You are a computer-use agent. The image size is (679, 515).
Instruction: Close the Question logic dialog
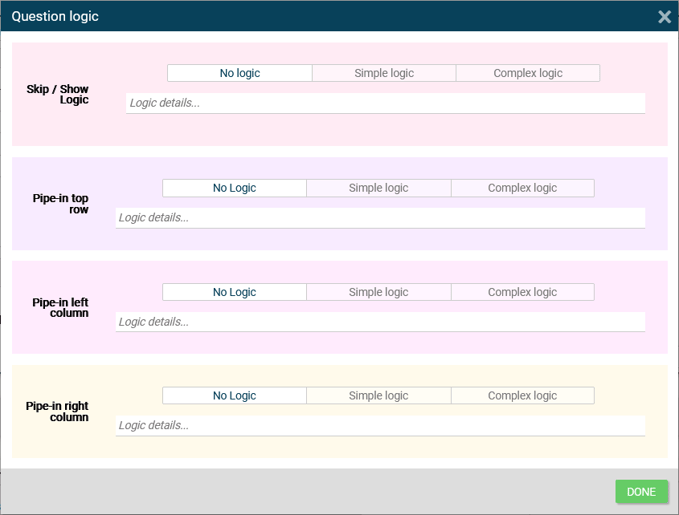click(664, 17)
